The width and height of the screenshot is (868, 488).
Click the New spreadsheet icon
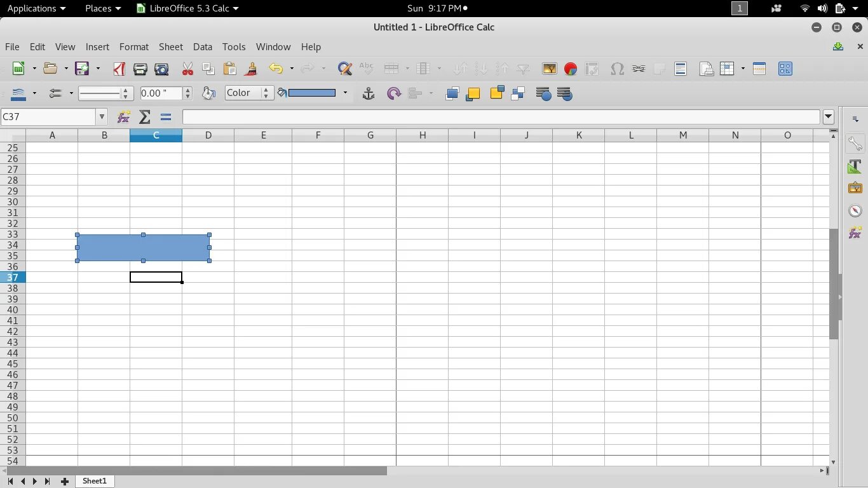tap(18, 69)
